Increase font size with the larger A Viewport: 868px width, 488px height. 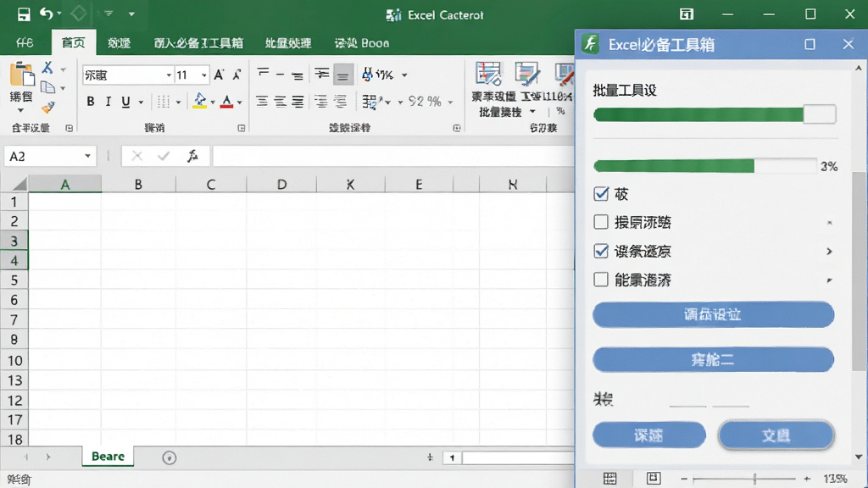point(220,75)
